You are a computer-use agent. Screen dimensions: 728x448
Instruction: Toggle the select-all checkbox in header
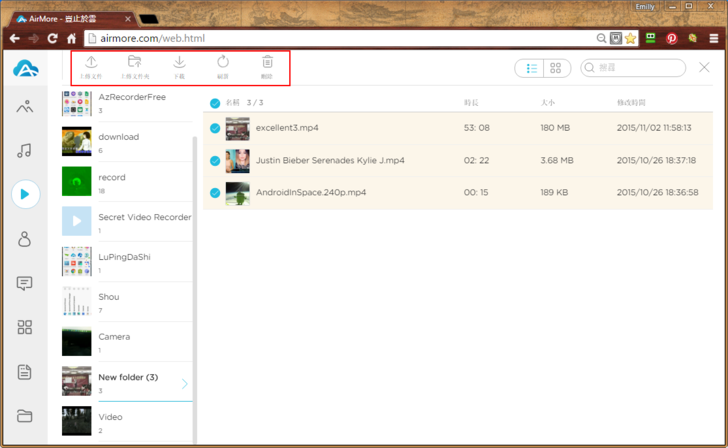pos(215,103)
